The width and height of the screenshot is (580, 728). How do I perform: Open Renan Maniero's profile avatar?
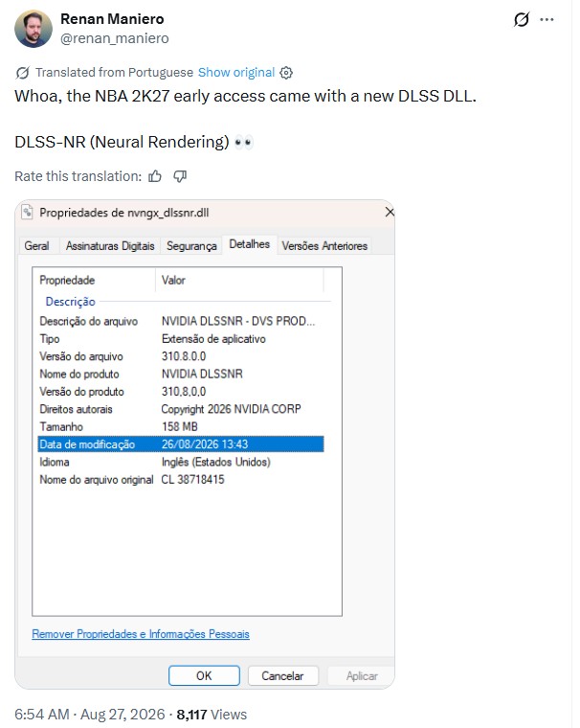tap(33, 29)
